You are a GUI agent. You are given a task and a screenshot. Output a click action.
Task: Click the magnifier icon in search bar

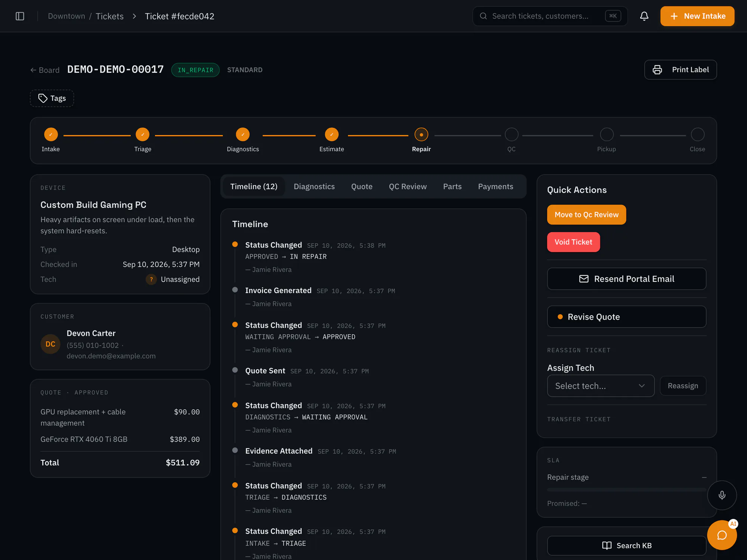pyautogui.click(x=483, y=16)
